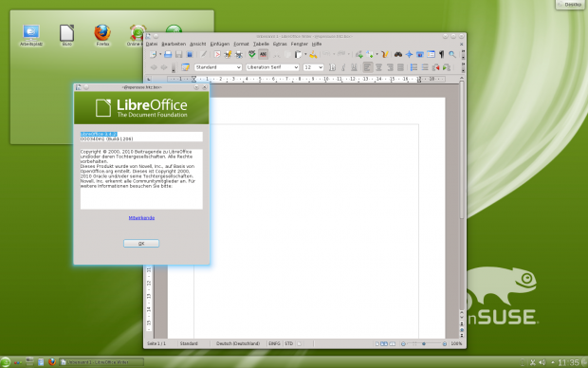Open the Fenster menu
This screenshot has height=368, width=588.
coord(300,44)
